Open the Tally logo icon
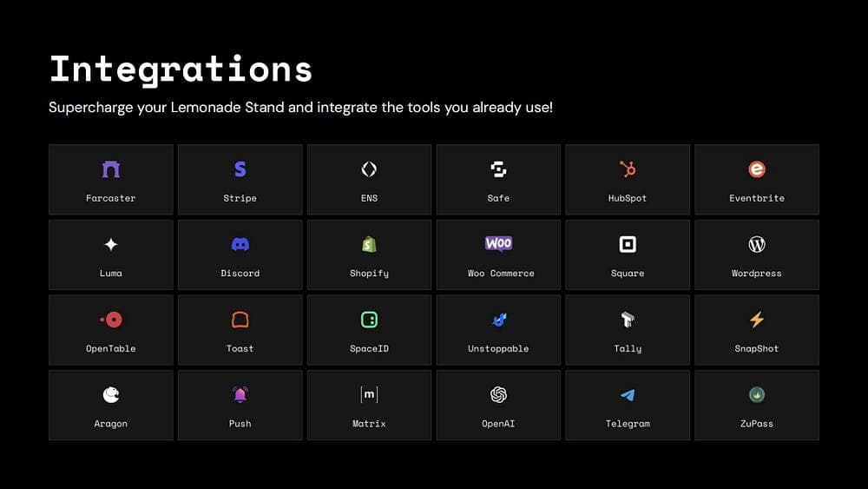The height and width of the screenshot is (489, 868). click(628, 320)
